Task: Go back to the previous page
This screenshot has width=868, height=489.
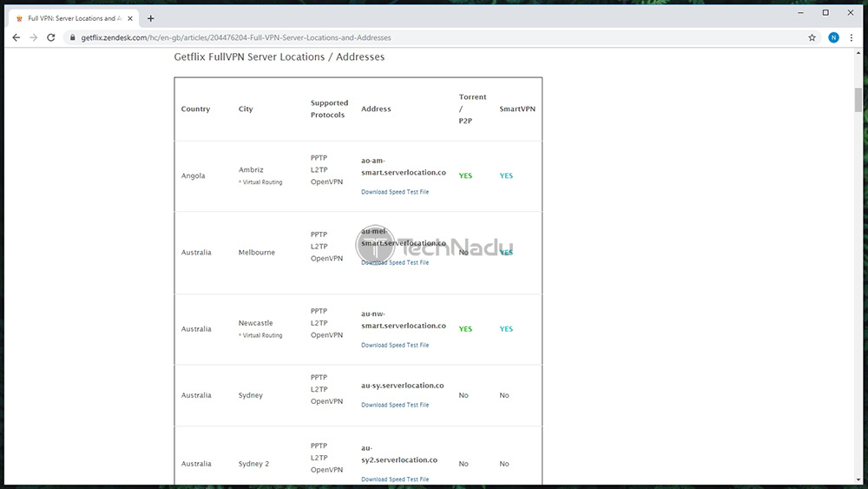Action: click(x=16, y=37)
